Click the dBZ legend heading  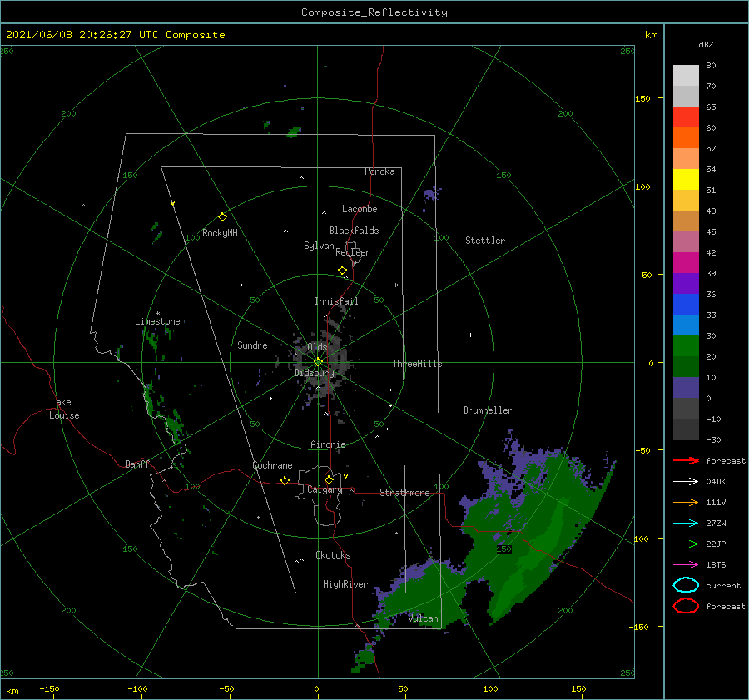(x=706, y=44)
